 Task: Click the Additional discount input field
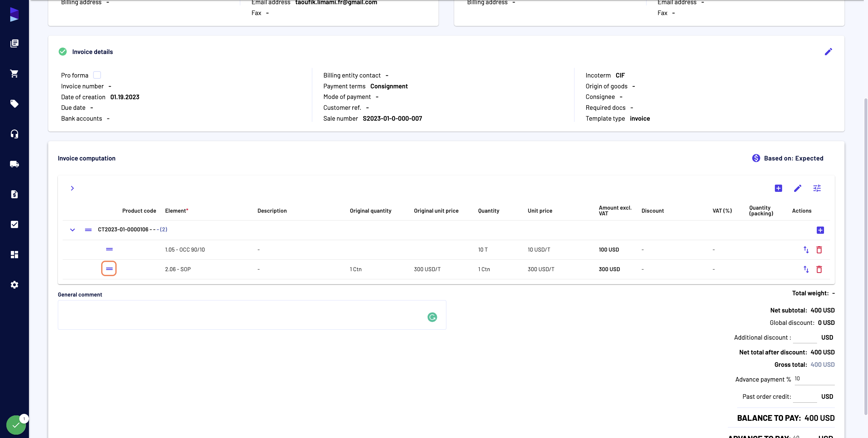805,338
